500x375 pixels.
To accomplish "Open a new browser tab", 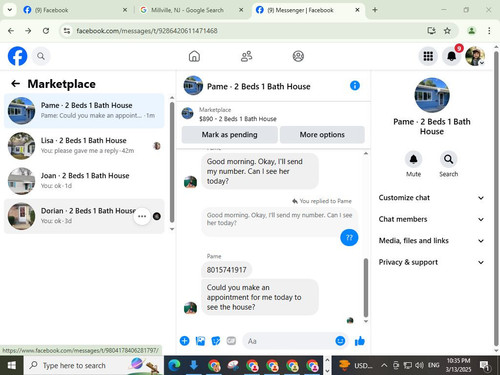I will [x=375, y=10].
